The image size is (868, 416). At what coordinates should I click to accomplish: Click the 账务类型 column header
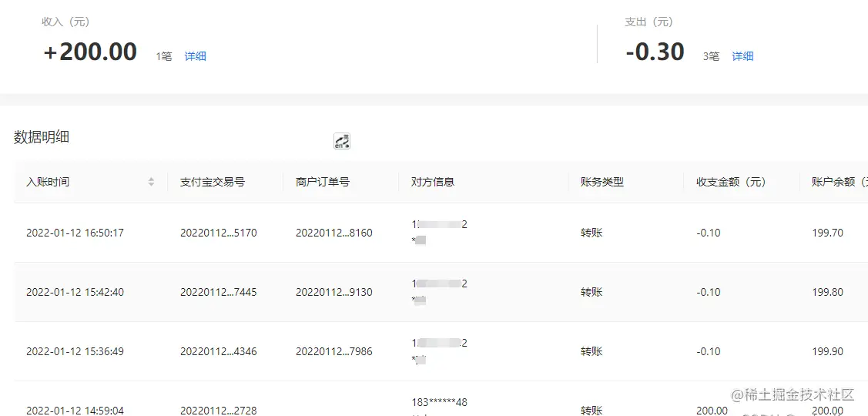coord(602,182)
